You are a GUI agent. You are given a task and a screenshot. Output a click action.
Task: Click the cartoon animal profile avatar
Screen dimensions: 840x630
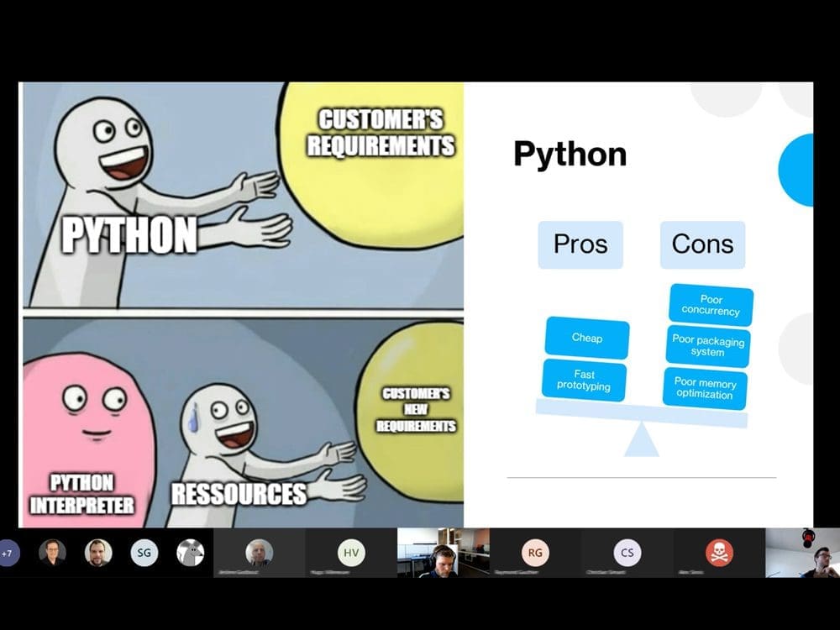191,552
